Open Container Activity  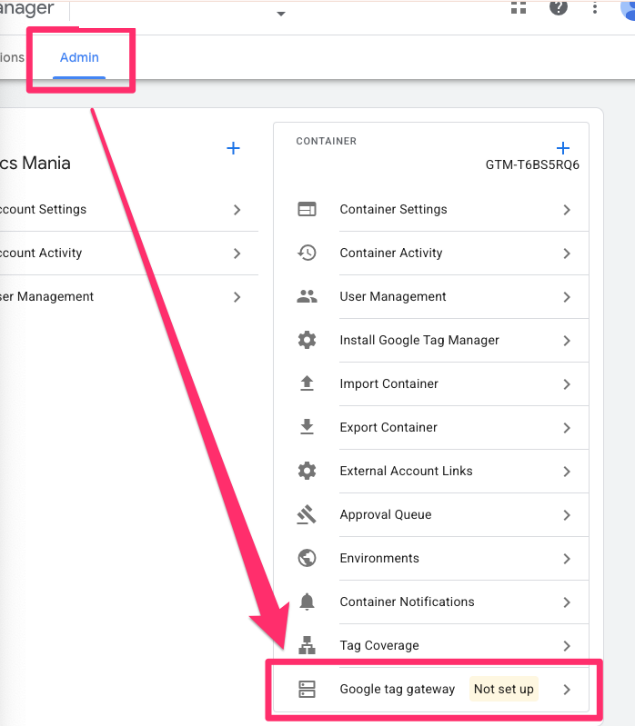tap(431, 253)
